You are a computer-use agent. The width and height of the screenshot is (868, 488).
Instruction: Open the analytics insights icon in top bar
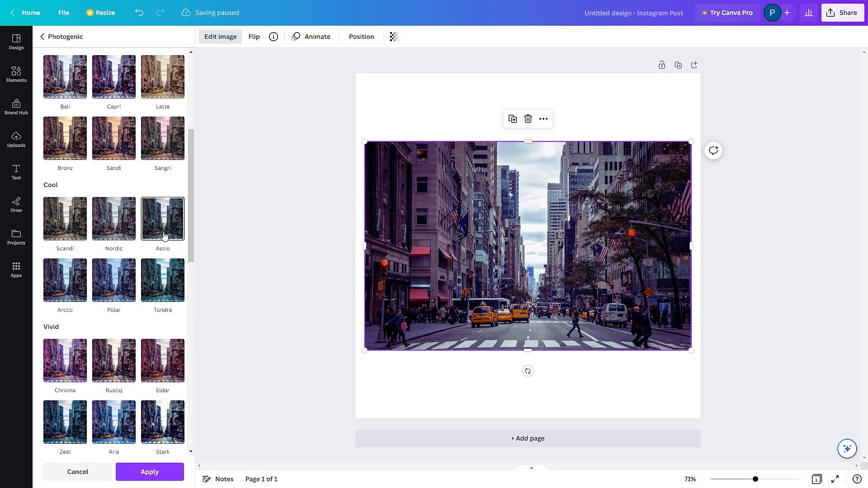point(809,12)
